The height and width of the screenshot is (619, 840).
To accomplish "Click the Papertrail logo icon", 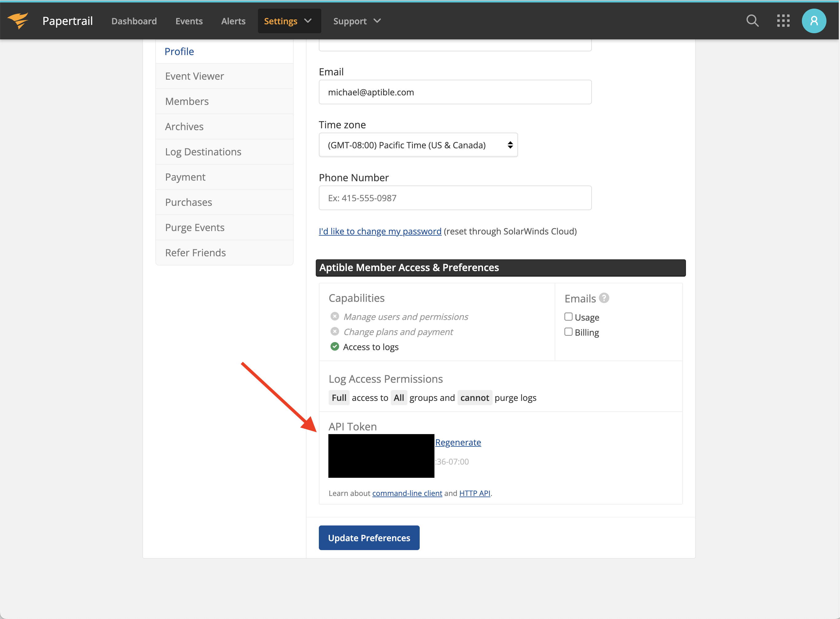I will point(18,21).
